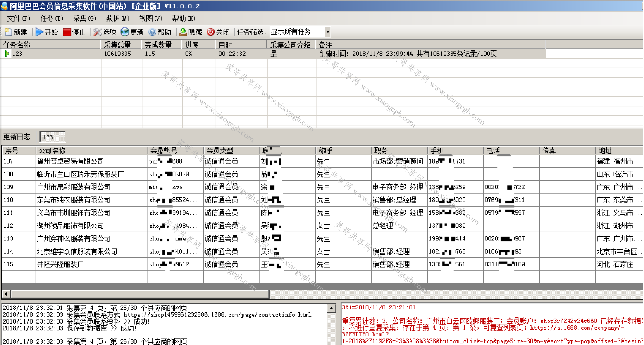Select row 东莞市纯衣服装有限公司
644x345 pixels.
(x=322, y=200)
